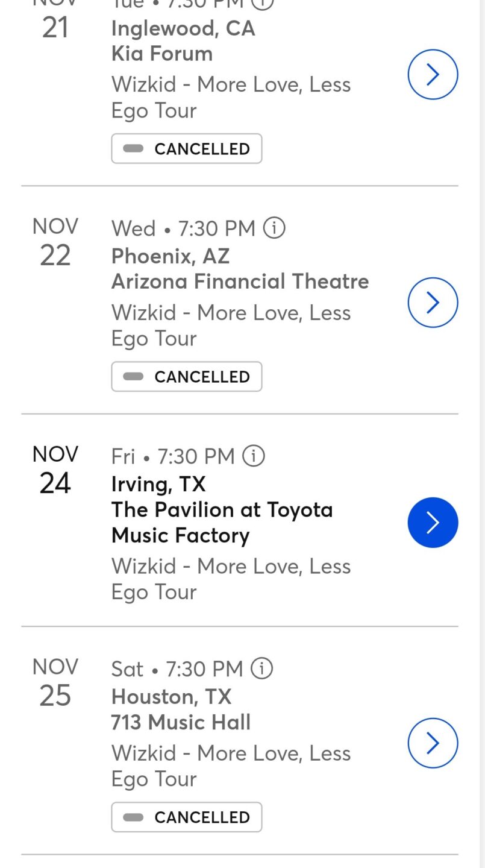
Task: Open the Inglewood Kia Forum event arrow
Action: click(x=433, y=75)
